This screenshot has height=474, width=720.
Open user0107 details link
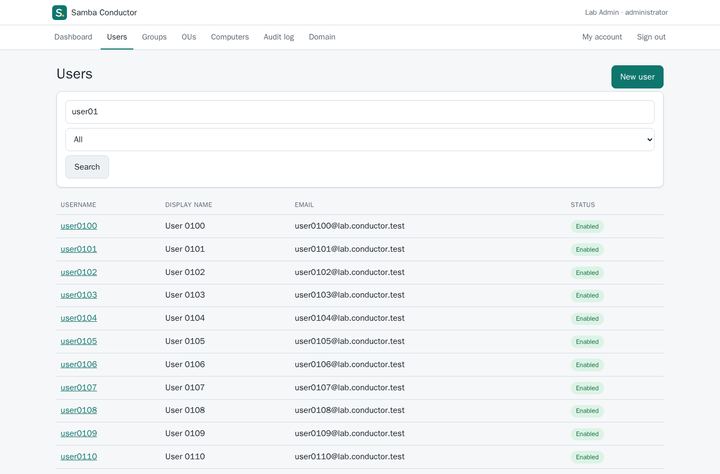(79, 387)
